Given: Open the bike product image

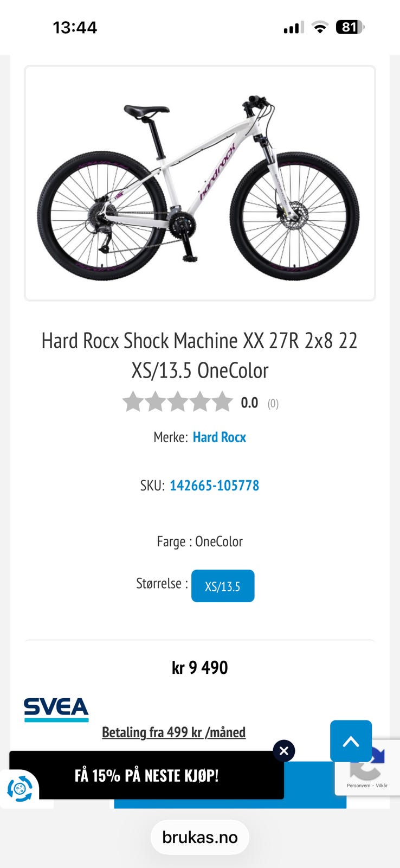Looking at the screenshot, I should coord(200,183).
